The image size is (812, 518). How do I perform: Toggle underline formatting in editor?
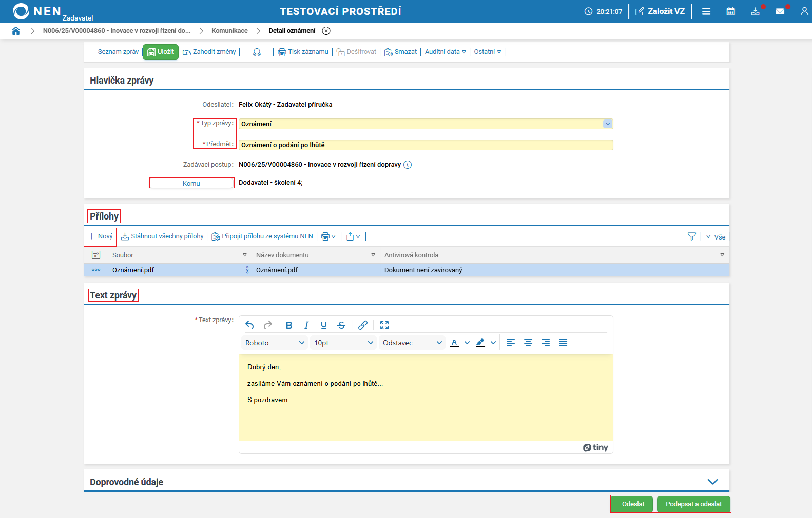click(x=324, y=325)
